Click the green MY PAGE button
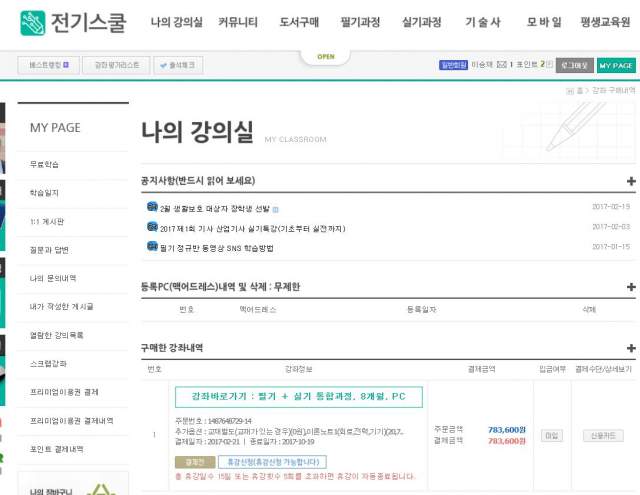The height and width of the screenshot is (495, 640). click(x=616, y=66)
